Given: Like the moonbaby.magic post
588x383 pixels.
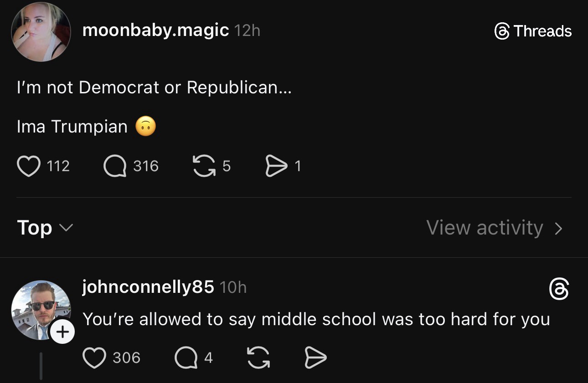Looking at the screenshot, I should (28, 166).
